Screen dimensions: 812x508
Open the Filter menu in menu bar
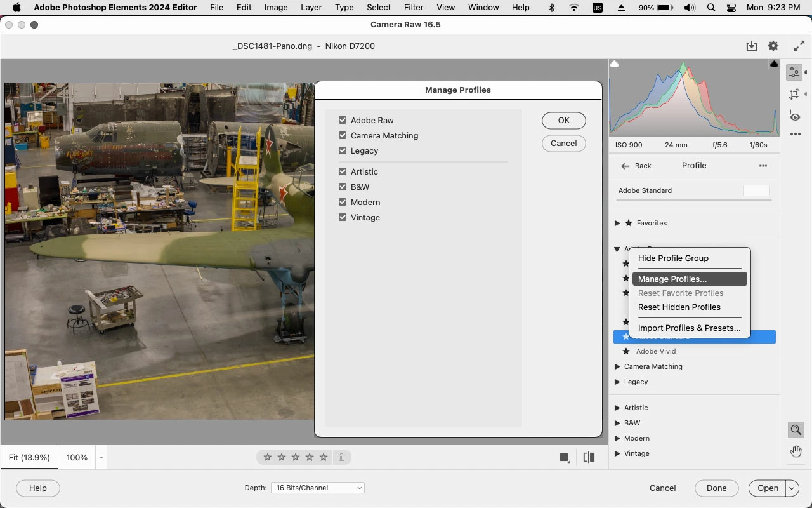[413, 8]
